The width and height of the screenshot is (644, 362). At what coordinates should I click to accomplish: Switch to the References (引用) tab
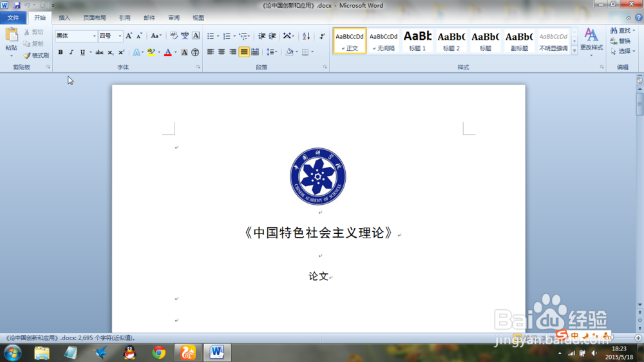124,17
